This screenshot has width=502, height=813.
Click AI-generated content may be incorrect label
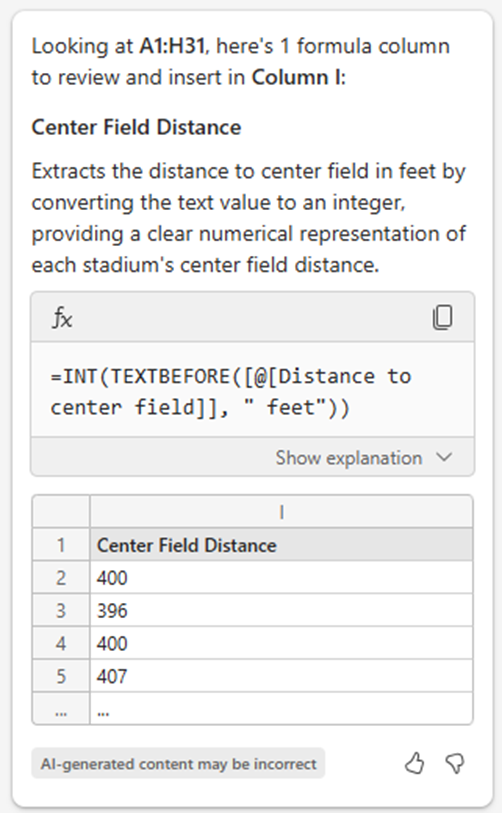(178, 763)
